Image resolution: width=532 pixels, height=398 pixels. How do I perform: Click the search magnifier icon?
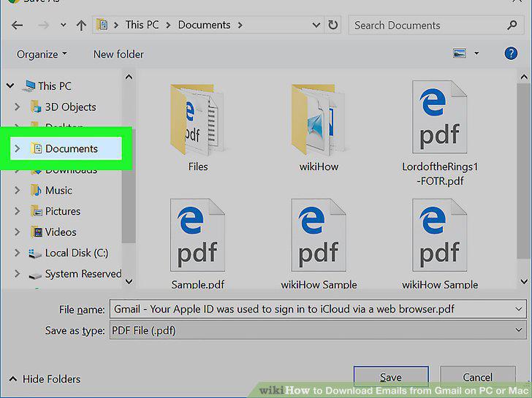pos(512,25)
